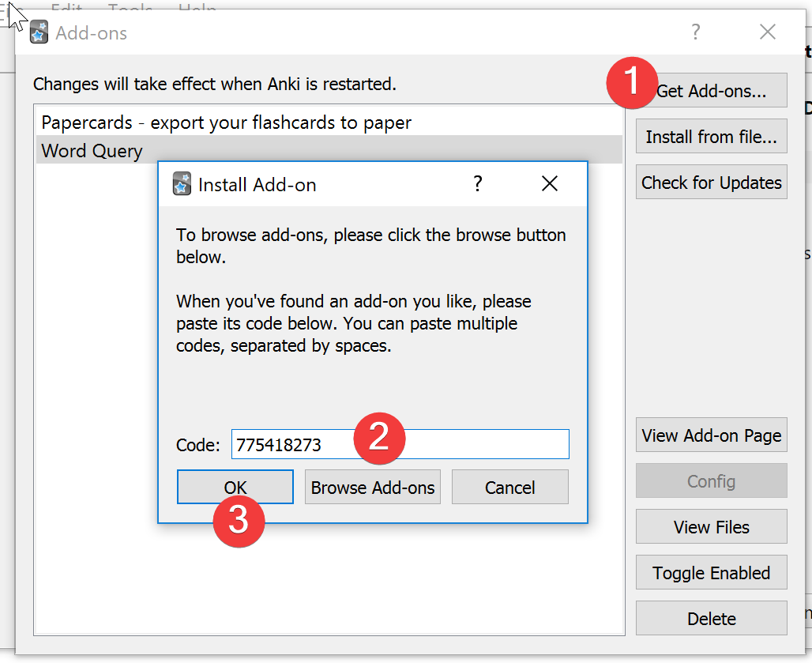Click the Anki icon in Install Add-on title bar
The height and width of the screenshot is (663, 812).
[182, 184]
